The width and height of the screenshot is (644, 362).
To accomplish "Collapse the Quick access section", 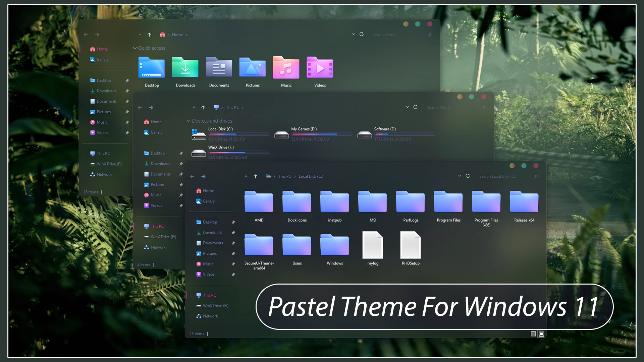I will coord(135,48).
